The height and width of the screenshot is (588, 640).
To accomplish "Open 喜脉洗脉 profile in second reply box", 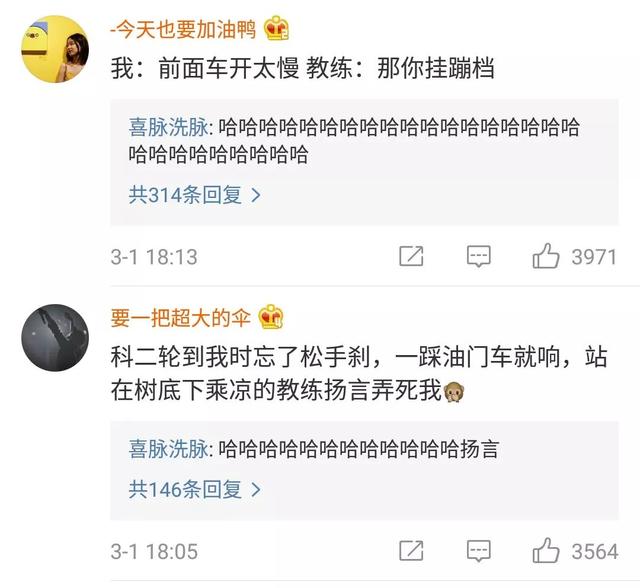I will tap(169, 448).
